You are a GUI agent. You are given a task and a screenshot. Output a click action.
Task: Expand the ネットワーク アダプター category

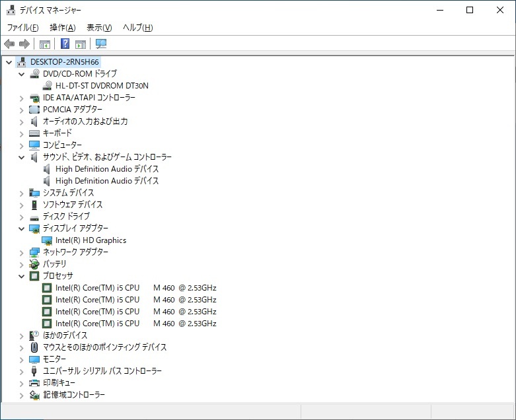(x=22, y=252)
